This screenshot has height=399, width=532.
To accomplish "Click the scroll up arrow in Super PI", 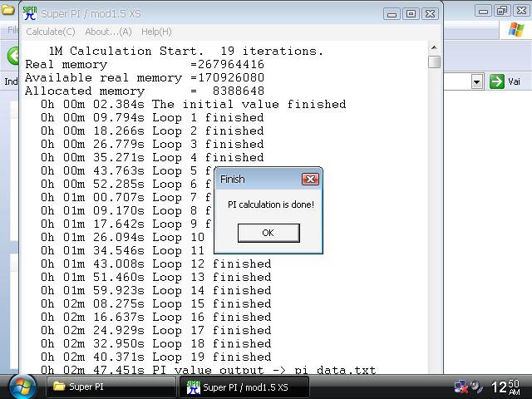I will click(x=434, y=47).
